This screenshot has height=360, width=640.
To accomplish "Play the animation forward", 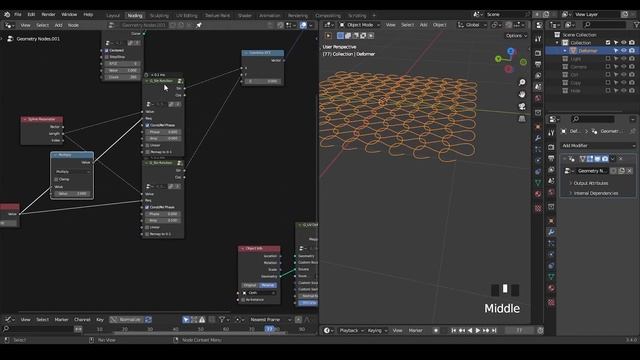I will pyautogui.click(x=478, y=331).
